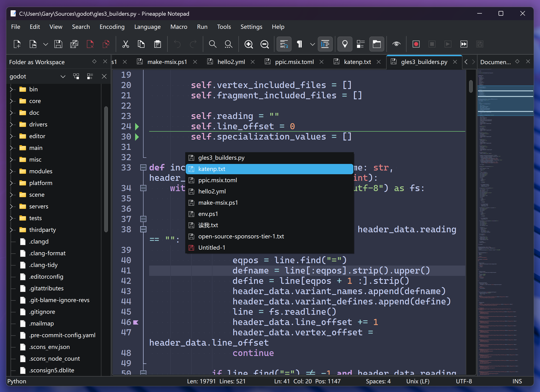Viewport: 540px width, 392px height.
Task: Click the Zoom In icon
Action: pos(248,44)
